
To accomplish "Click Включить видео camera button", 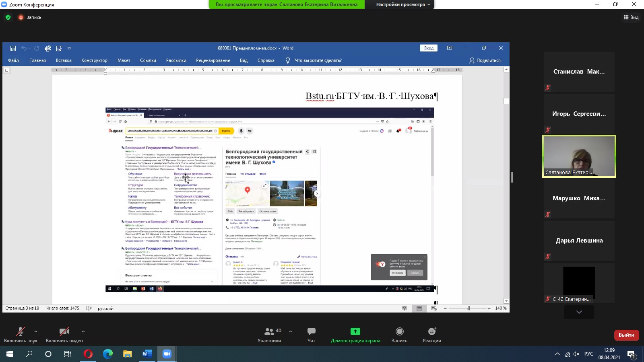I will 64,335.
